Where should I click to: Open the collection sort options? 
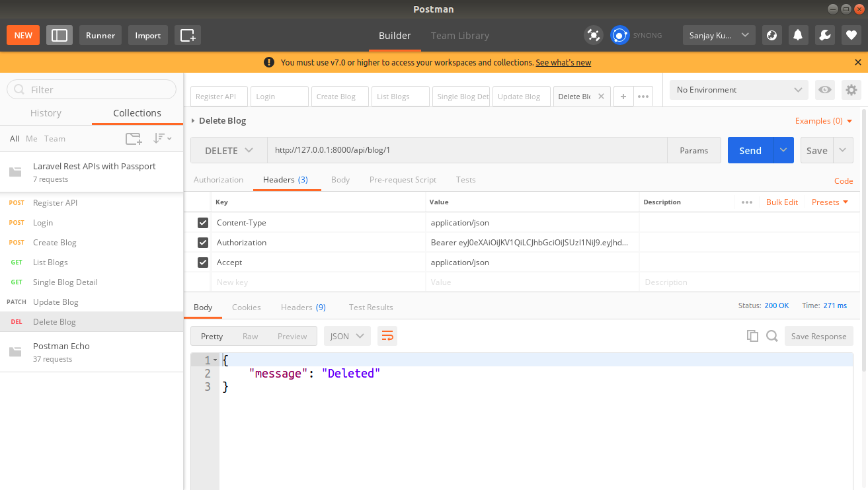[x=163, y=138]
